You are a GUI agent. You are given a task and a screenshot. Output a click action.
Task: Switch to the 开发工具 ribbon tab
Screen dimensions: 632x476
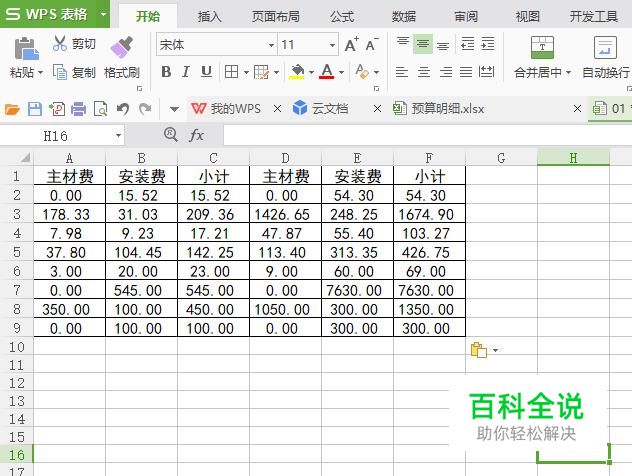(x=594, y=17)
